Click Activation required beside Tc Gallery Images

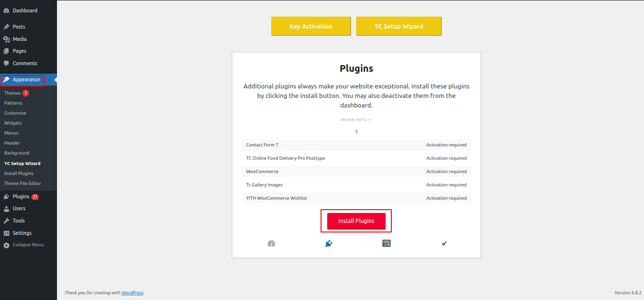pos(446,185)
